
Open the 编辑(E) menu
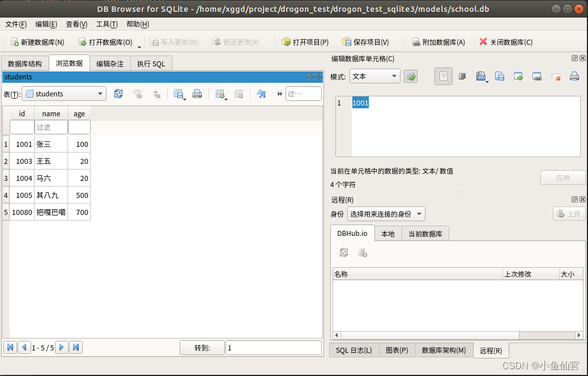[46, 24]
